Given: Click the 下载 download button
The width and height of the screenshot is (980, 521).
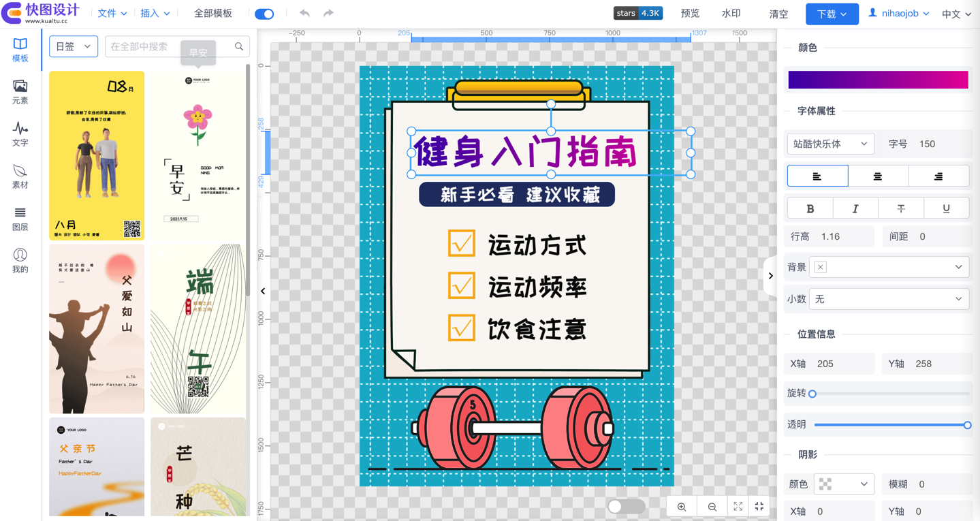Looking at the screenshot, I should pos(832,13).
